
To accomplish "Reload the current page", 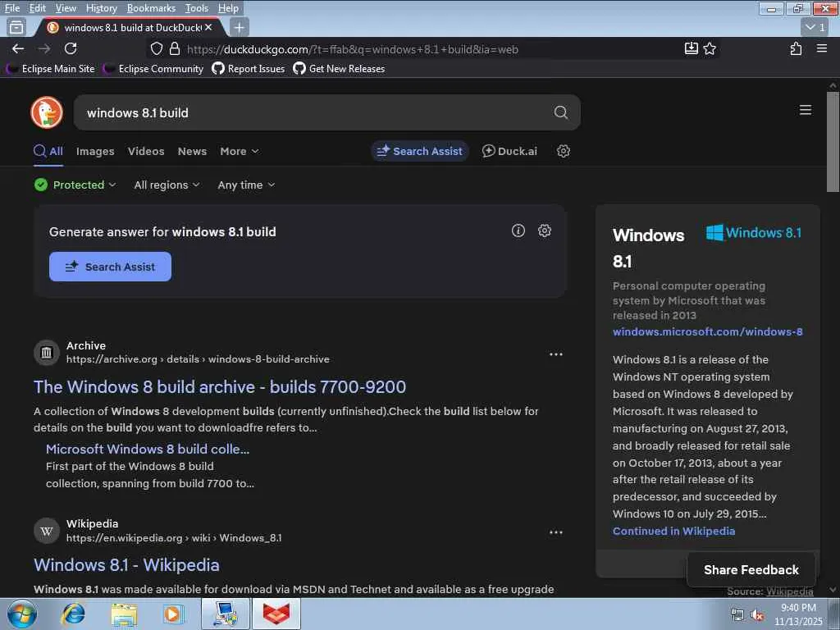I will (71, 48).
